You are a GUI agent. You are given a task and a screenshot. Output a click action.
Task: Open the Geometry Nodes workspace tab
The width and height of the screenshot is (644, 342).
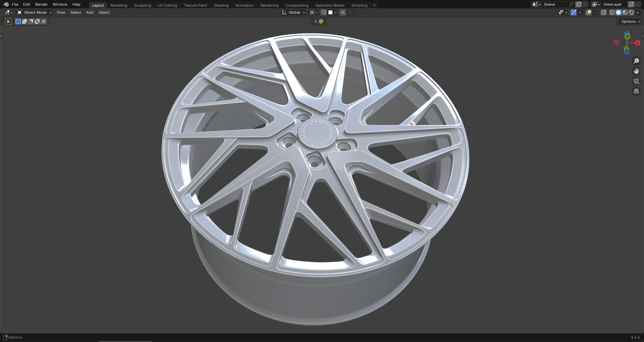(x=330, y=5)
